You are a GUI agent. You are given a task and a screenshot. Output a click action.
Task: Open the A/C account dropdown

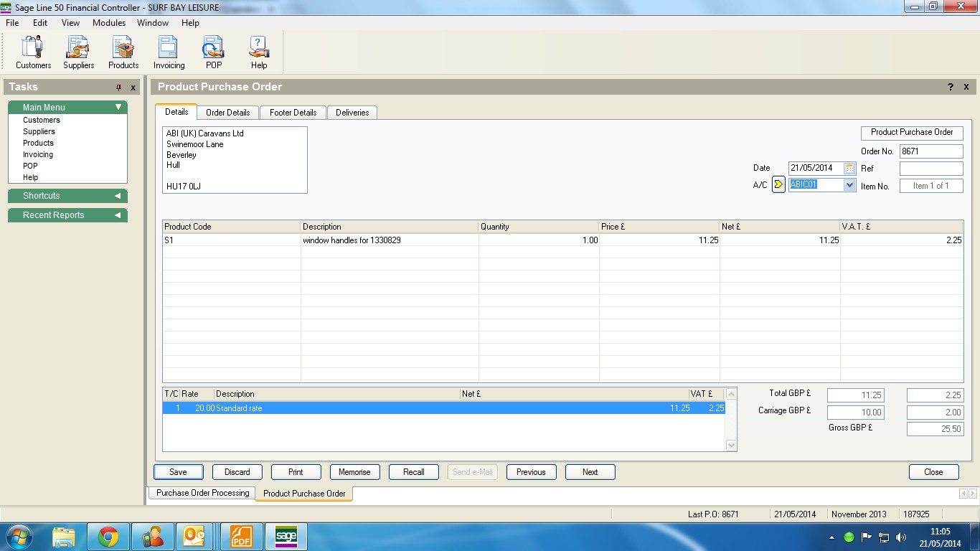click(849, 184)
